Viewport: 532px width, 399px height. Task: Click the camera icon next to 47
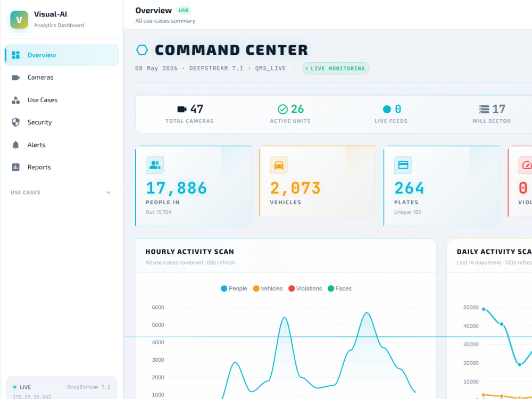click(x=182, y=109)
